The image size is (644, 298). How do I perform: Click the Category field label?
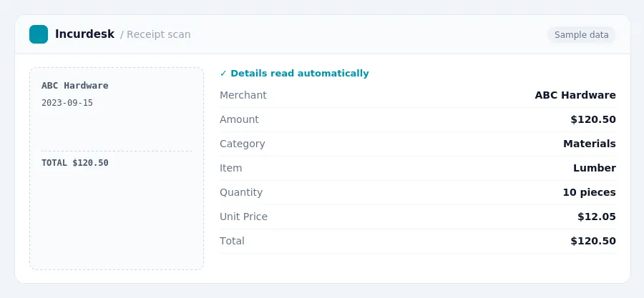(243, 144)
